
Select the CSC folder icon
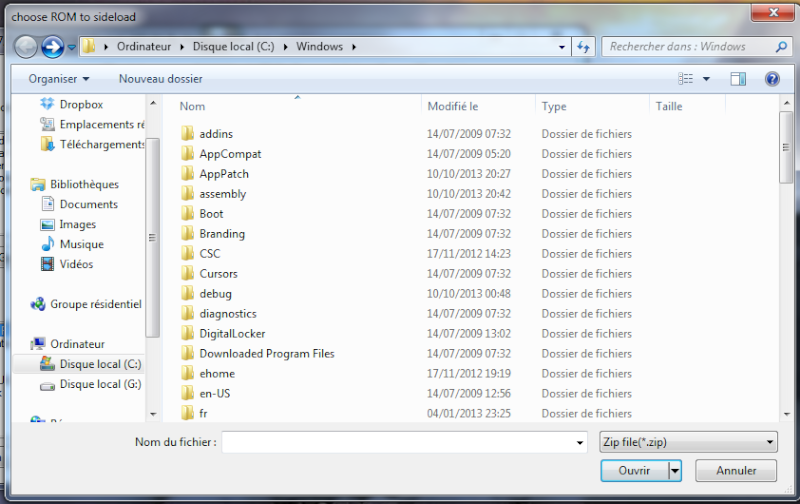(187, 254)
